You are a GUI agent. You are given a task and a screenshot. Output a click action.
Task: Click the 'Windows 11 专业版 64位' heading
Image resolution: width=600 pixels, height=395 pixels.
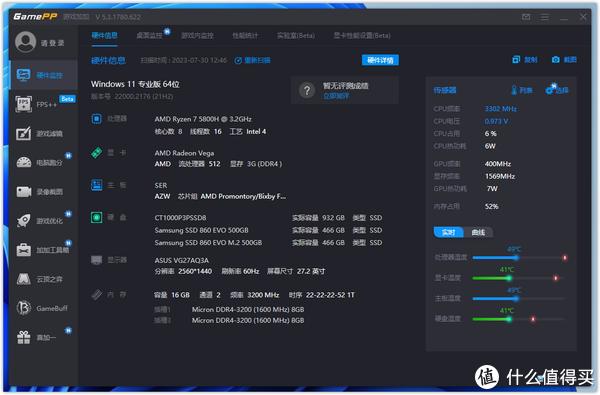pyautogui.click(x=135, y=84)
